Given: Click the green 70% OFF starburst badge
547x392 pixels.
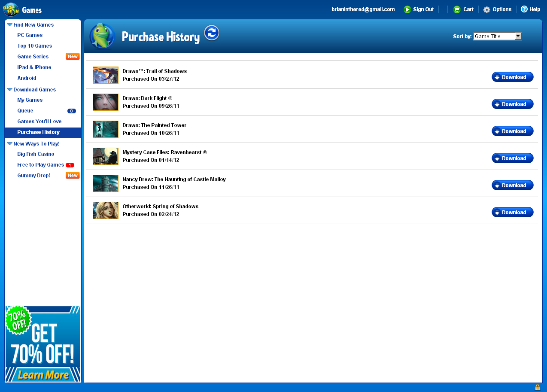Looking at the screenshot, I should click(x=18, y=321).
